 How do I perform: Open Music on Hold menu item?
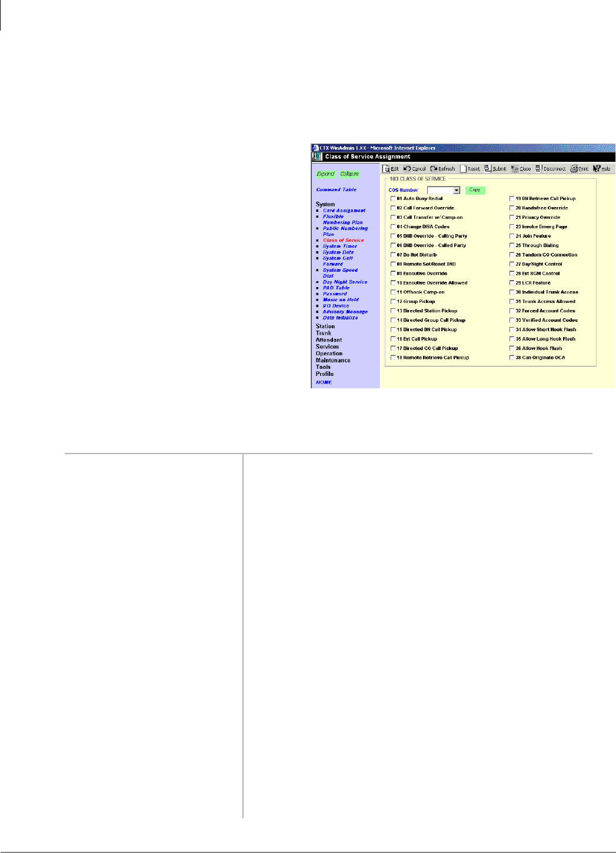pyautogui.click(x=341, y=299)
